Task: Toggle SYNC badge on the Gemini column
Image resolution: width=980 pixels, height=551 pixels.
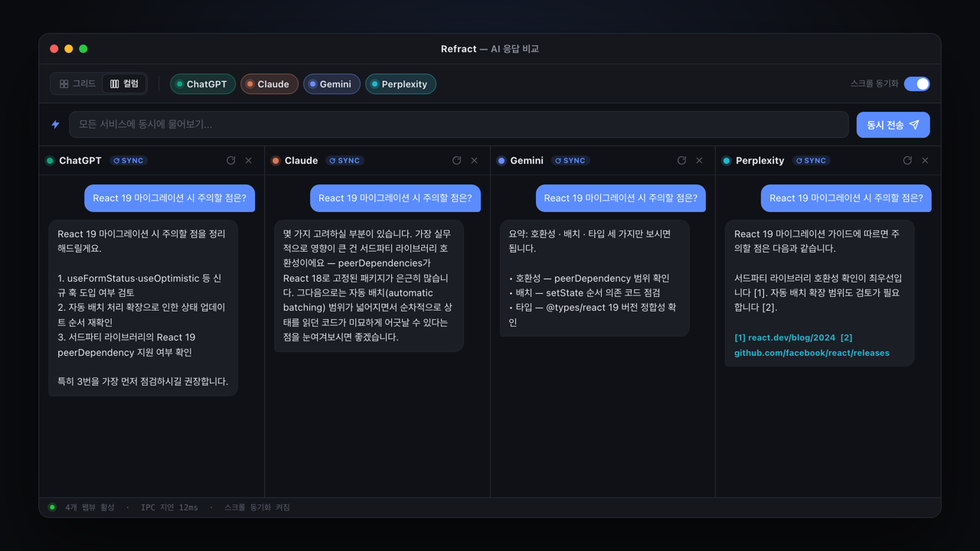Action: click(570, 161)
